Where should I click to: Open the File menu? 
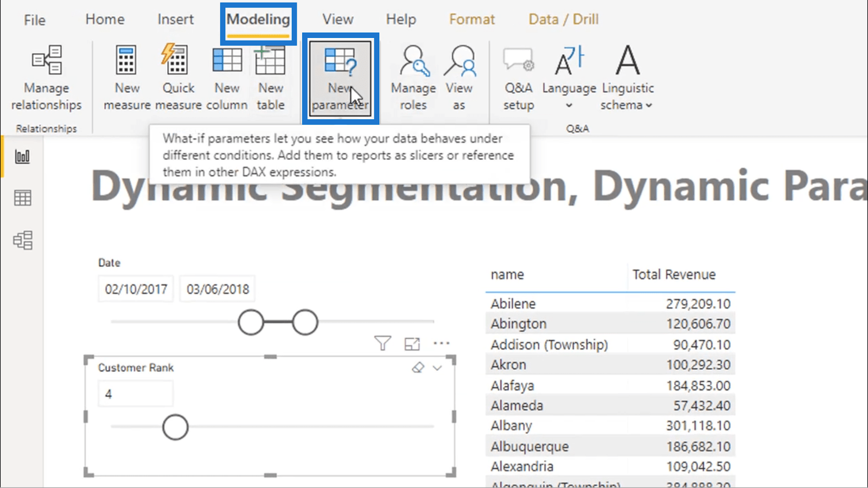point(35,20)
